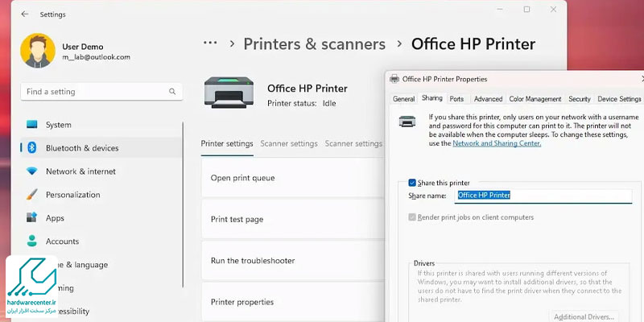
Task: Open the Security tab
Action: [580, 99]
